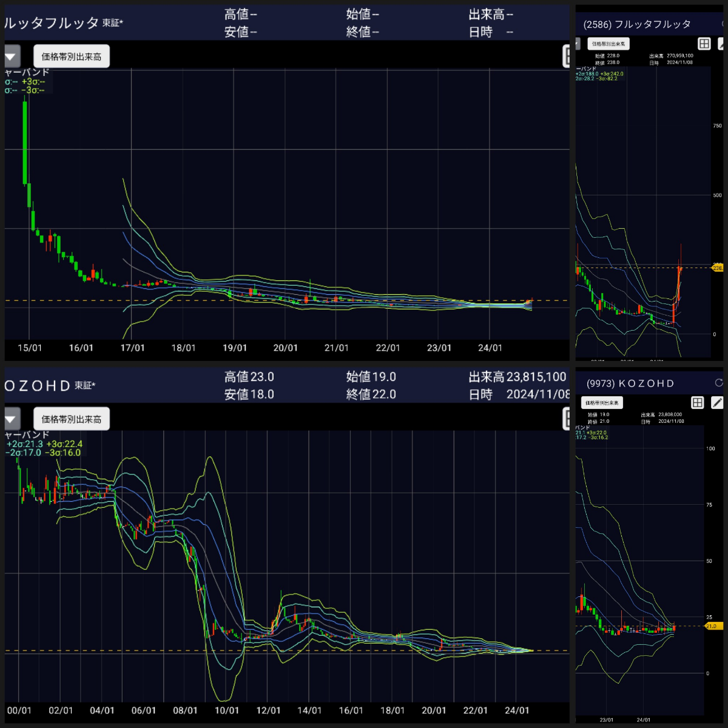Viewport: 728px width, 728px height.
Task: Click the 出来高 23,815,100 volume readout
Action: tap(517, 377)
